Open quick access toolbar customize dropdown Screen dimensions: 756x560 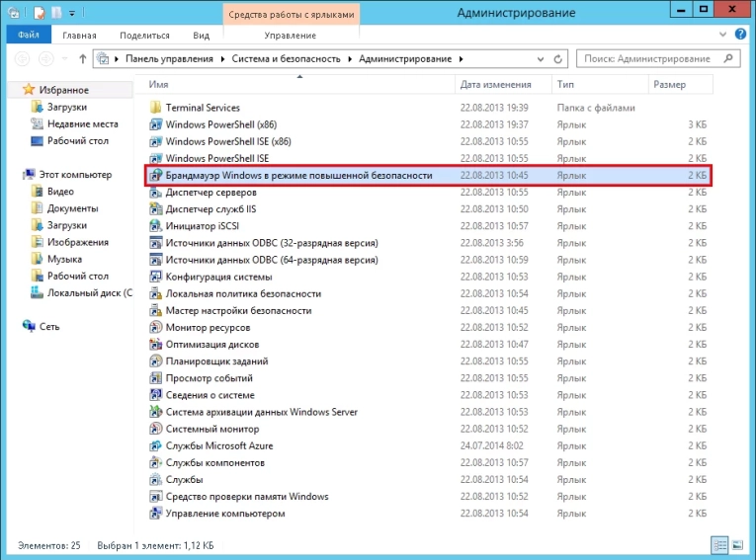72,14
